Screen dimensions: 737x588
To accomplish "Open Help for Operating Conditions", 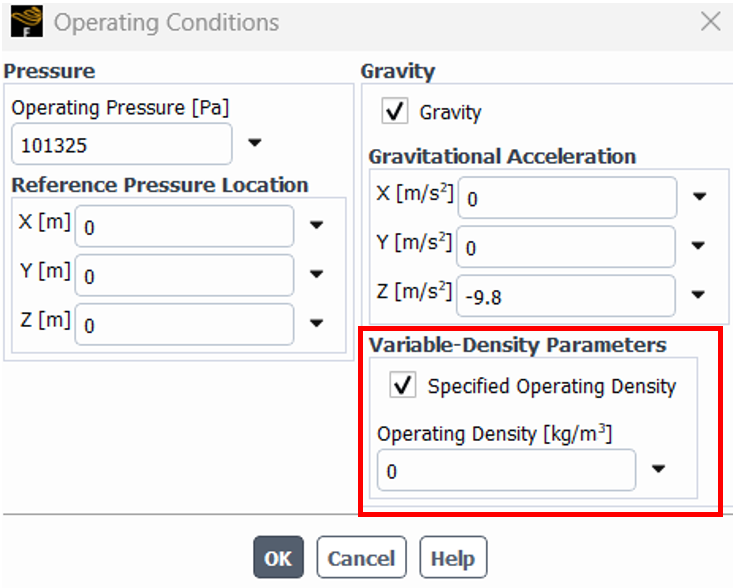I will [453, 557].
